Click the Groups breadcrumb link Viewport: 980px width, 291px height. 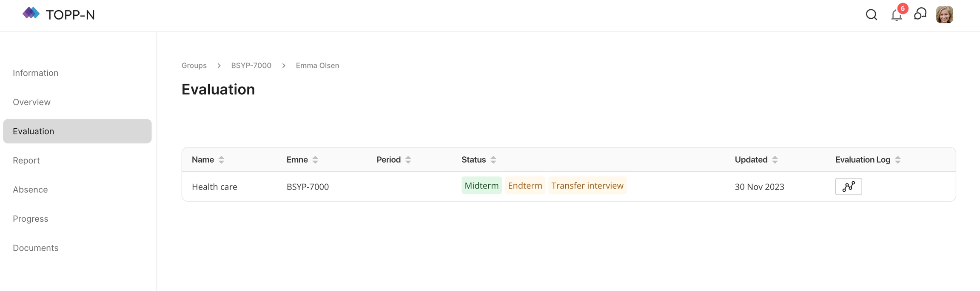point(194,65)
